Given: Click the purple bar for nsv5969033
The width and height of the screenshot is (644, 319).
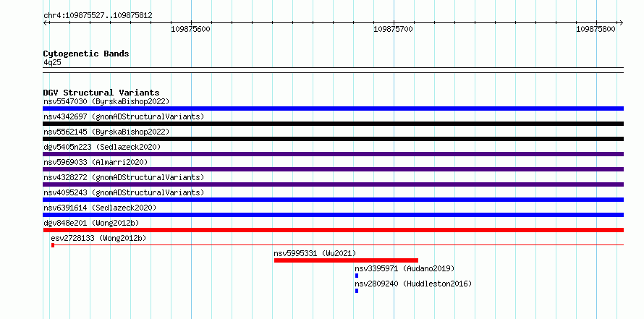Looking at the screenshot, I should 333,169.
